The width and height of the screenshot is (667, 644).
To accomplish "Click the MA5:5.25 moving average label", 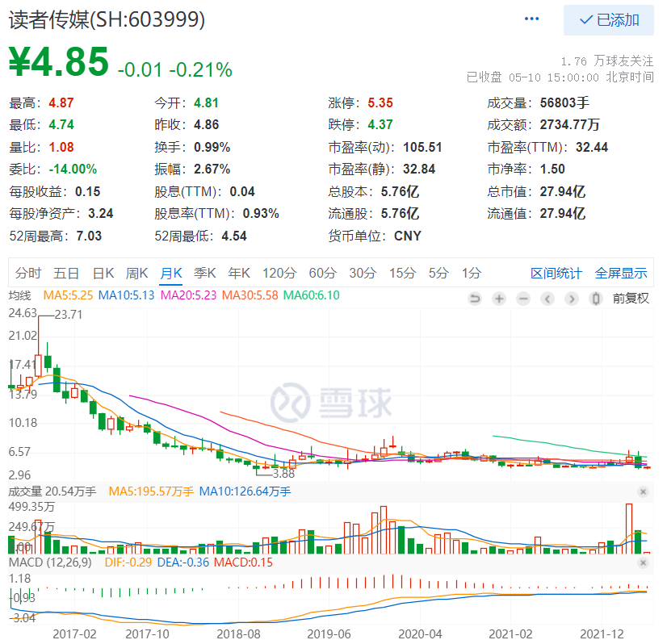I will pyautogui.click(x=68, y=295).
